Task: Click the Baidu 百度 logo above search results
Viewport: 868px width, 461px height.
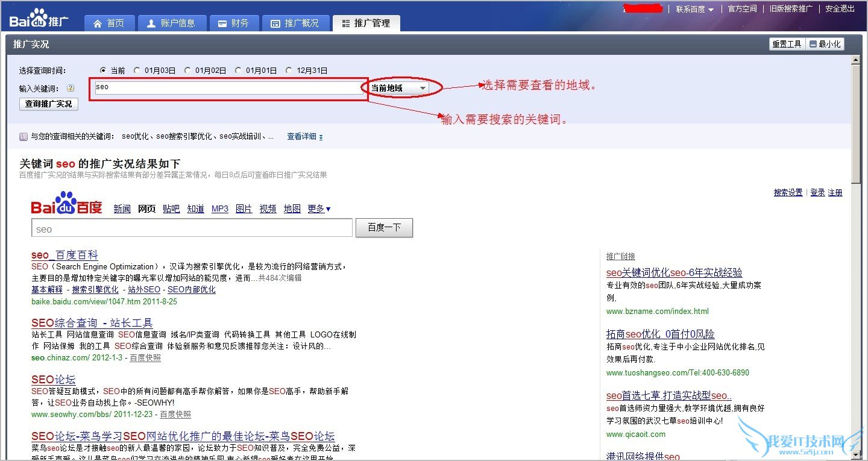Action: click(x=67, y=204)
